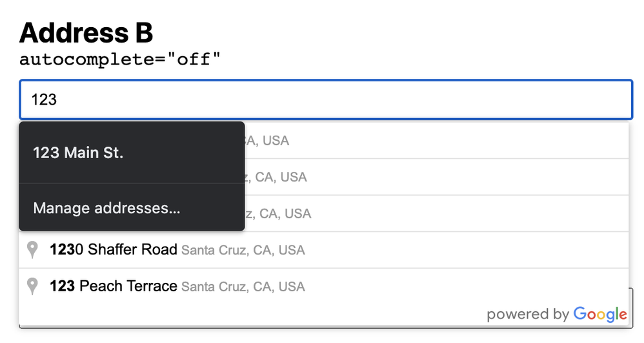Click map pin icon beside 1230 Shaffer Road

32,250
